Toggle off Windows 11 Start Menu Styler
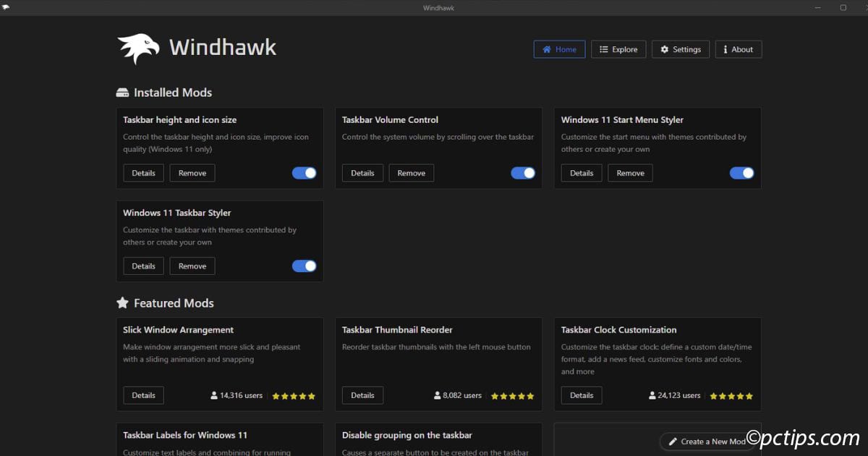The width and height of the screenshot is (868, 456). [742, 172]
